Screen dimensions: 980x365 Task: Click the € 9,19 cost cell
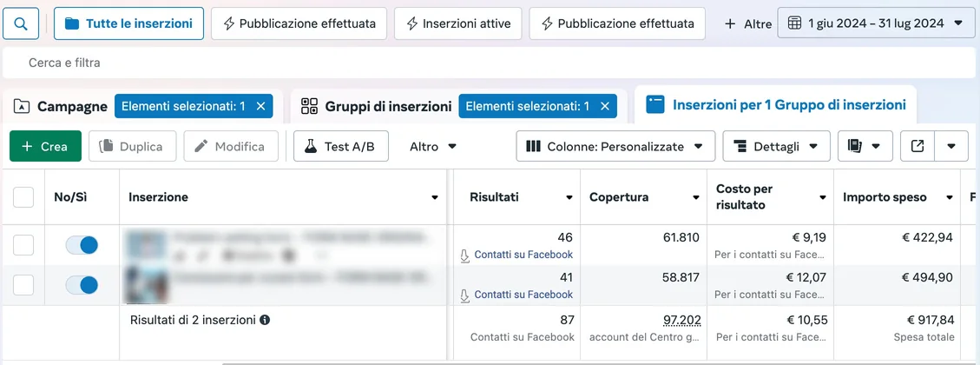click(807, 237)
